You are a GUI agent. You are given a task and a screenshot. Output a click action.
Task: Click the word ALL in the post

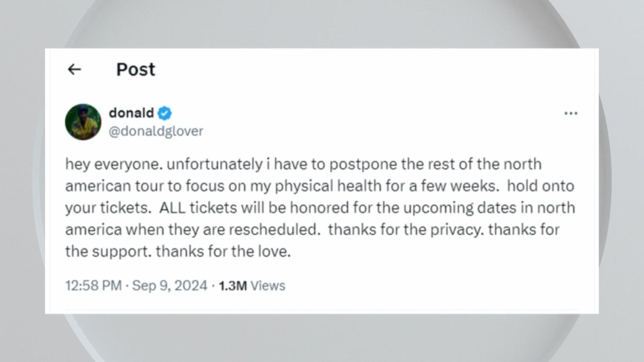(172, 208)
